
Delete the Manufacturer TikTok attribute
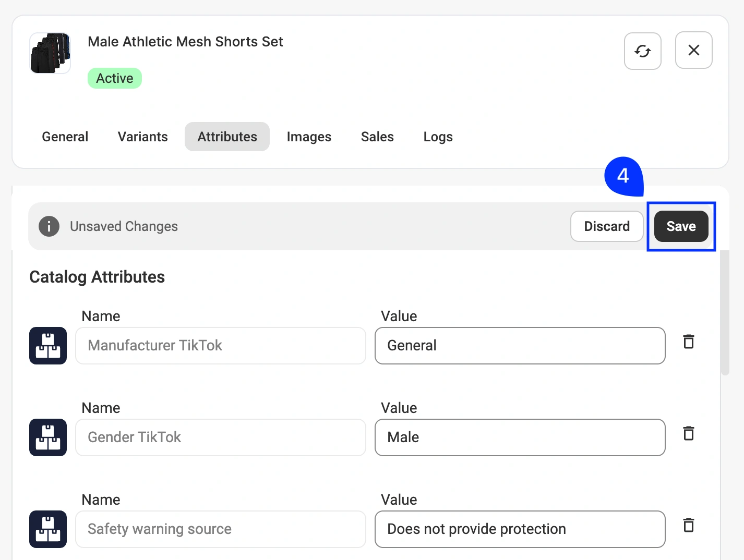point(689,342)
